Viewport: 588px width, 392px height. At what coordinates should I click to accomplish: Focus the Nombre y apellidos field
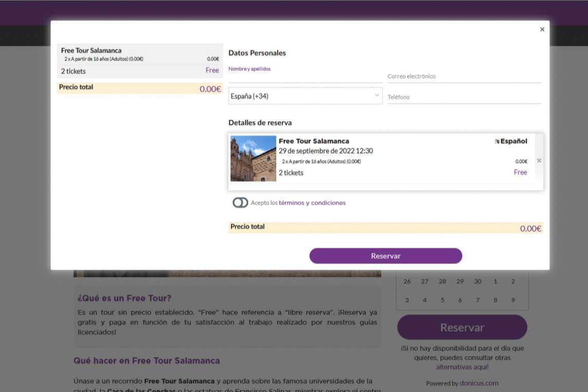tap(305, 77)
